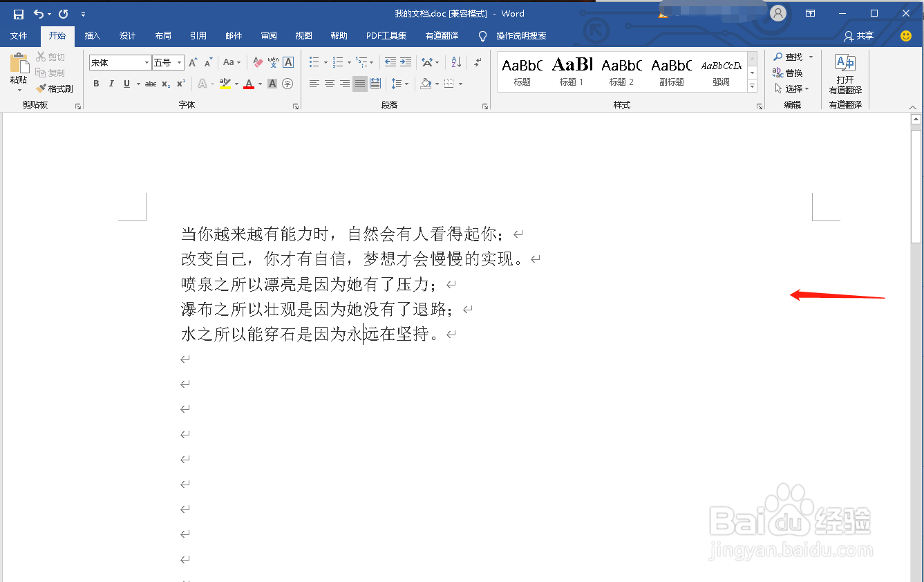Toggle superscript formatting
Screen dimensions: 924x582
click(x=181, y=84)
